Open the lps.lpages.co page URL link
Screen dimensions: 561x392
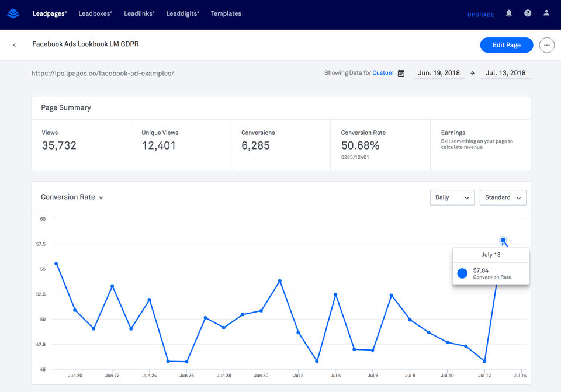(x=103, y=74)
